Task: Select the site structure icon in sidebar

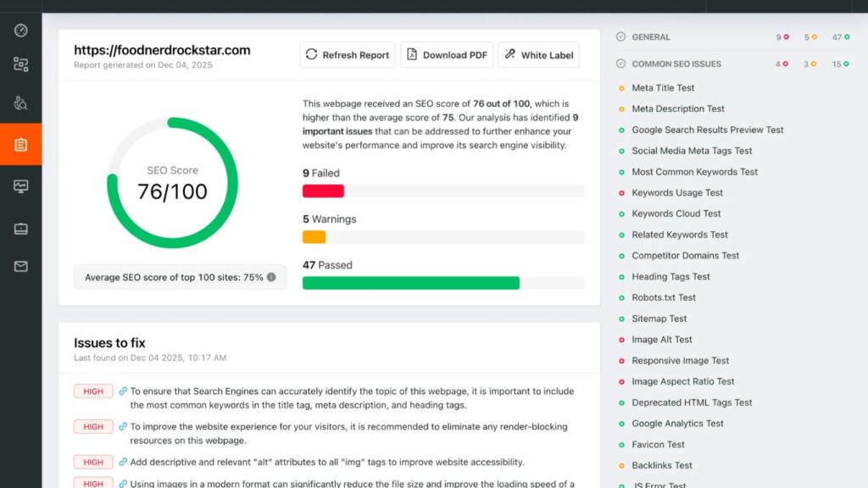Action: pyautogui.click(x=21, y=64)
